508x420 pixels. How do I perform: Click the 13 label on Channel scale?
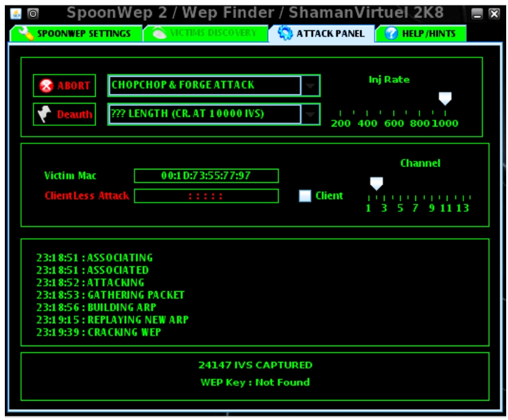(x=463, y=208)
